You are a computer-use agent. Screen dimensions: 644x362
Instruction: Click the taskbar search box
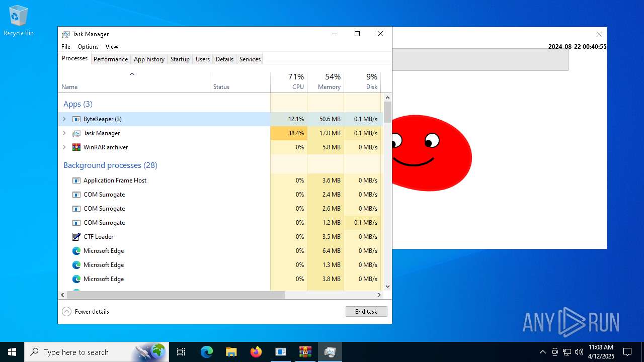click(96, 352)
